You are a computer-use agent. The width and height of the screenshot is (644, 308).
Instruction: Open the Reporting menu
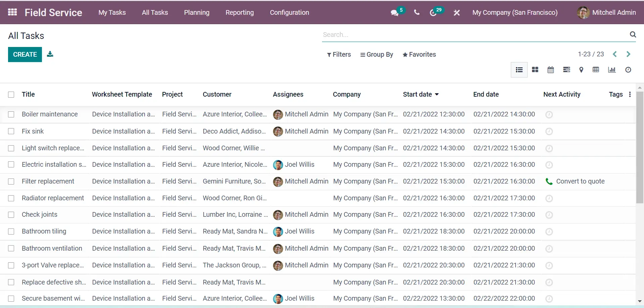(239, 12)
